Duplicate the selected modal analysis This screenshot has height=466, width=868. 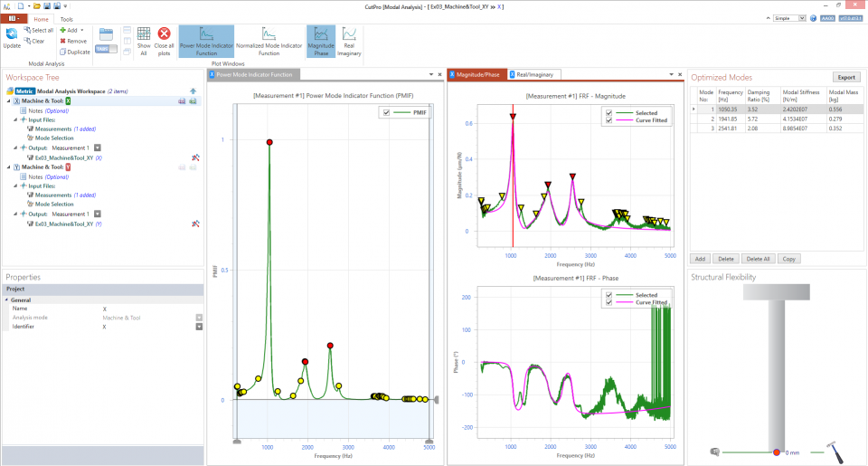point(75,52)
